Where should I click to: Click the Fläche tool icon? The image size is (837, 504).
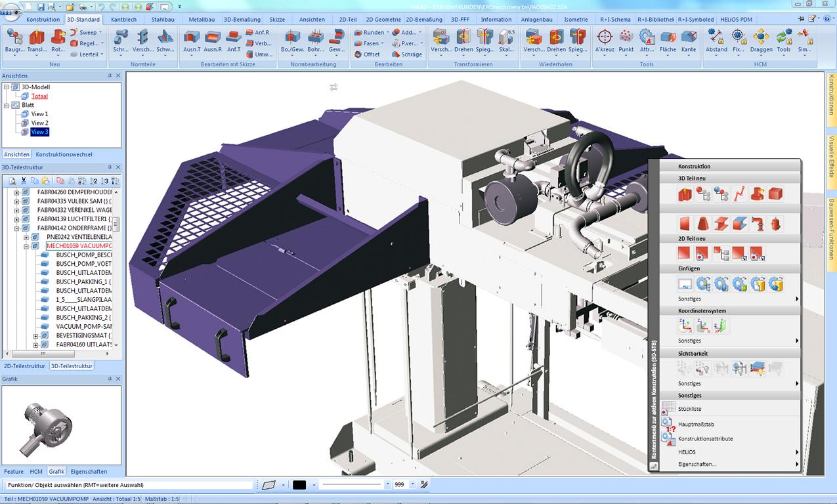[668, 41]
